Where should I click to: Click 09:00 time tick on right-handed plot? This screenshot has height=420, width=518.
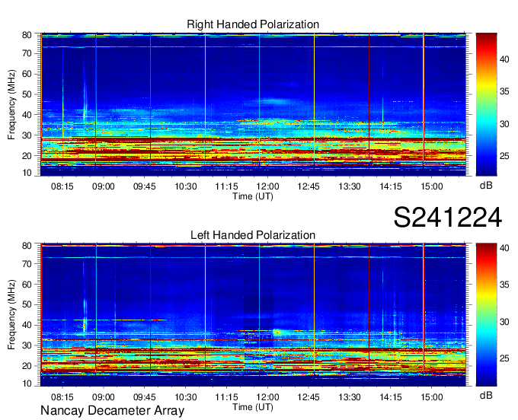tap(104, 186)
